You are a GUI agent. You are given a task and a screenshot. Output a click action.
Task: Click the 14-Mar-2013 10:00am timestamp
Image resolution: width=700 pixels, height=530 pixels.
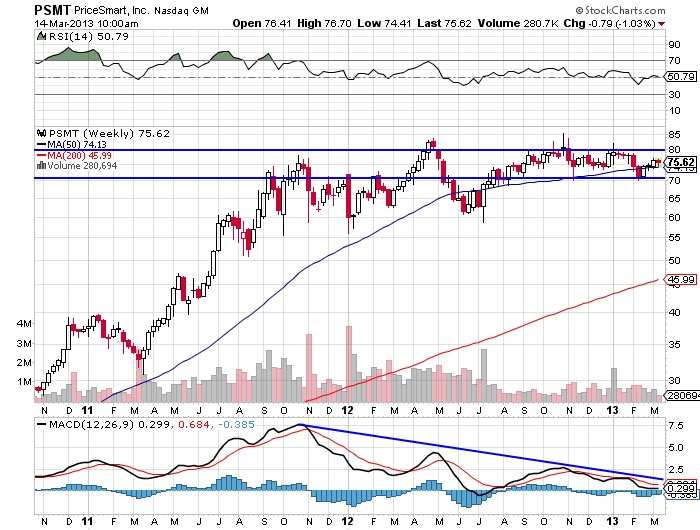point(87,24)
